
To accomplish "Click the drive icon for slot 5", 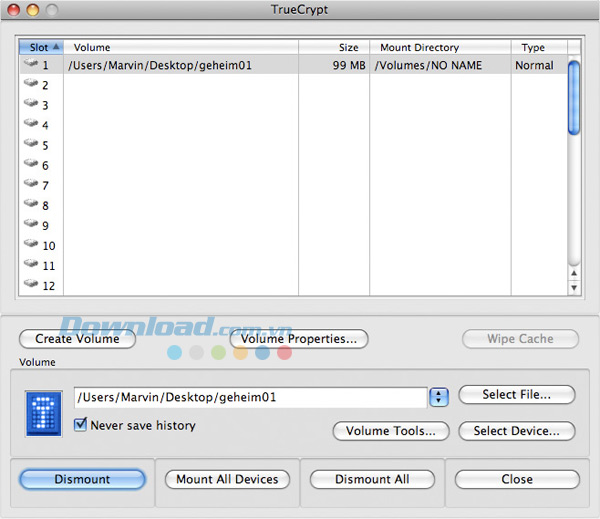I will [31, 143].
